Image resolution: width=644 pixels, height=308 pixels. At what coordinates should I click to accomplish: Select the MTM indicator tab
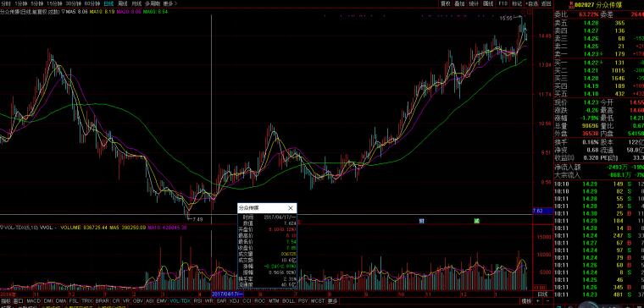pos(274,301)
